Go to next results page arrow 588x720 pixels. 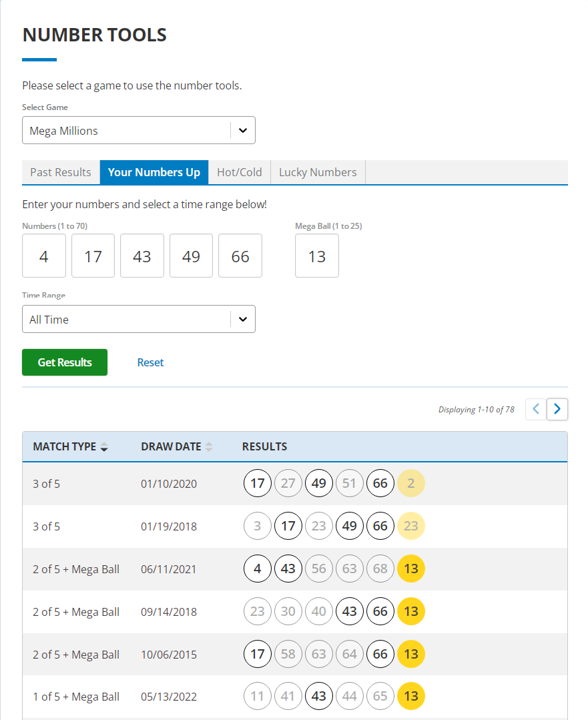(557, 409)
